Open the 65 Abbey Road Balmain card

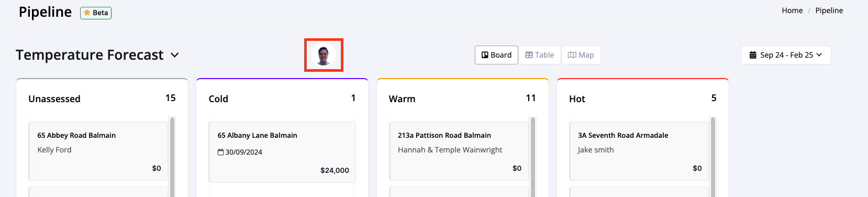(98, 151)
